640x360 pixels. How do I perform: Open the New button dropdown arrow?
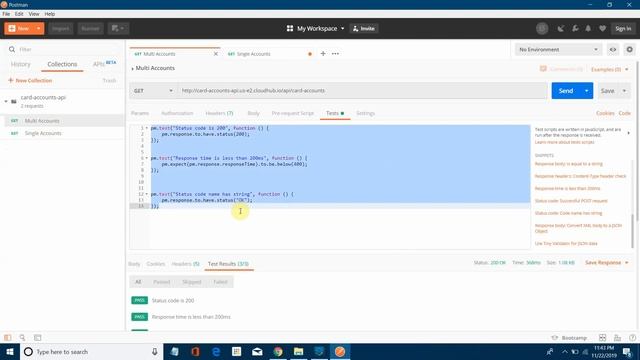(39, 29)
